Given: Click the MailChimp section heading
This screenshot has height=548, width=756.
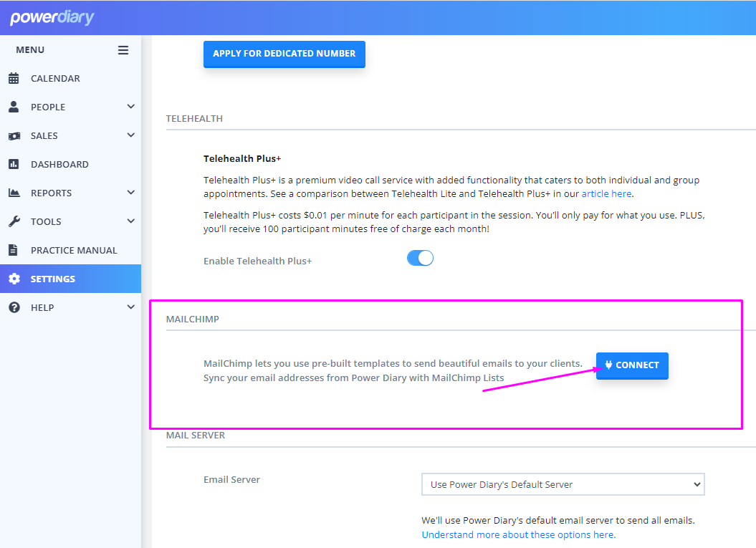Looking at the screenshot, I should (x=192, y=319).
